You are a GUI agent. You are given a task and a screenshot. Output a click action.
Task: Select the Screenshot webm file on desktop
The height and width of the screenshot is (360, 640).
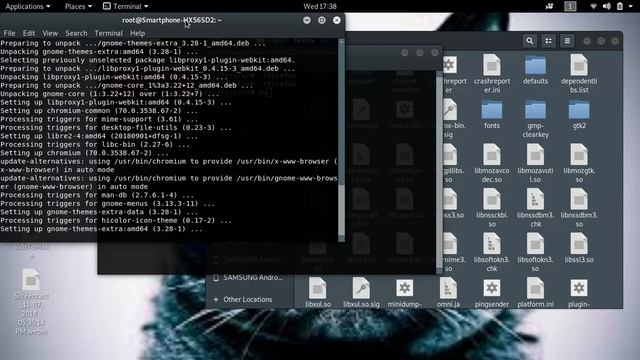31,301
